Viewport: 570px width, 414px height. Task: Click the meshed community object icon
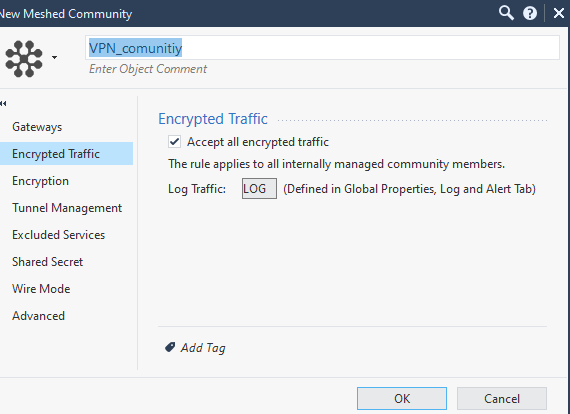coord(24,59)
